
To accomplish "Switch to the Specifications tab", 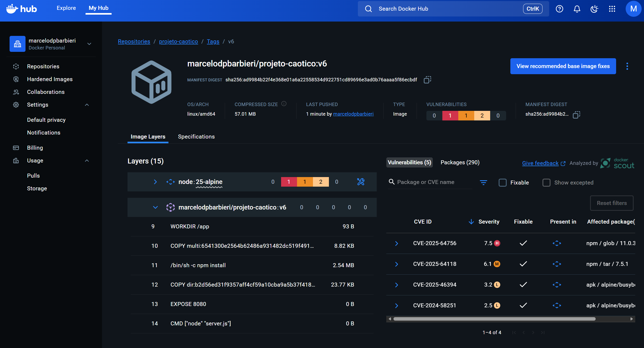I will click(x=196, y=137).
